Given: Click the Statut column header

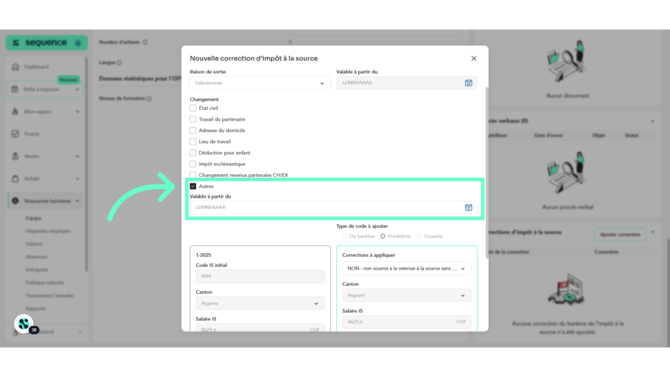Looking at the screenshot, I should [x=632, y=135].
